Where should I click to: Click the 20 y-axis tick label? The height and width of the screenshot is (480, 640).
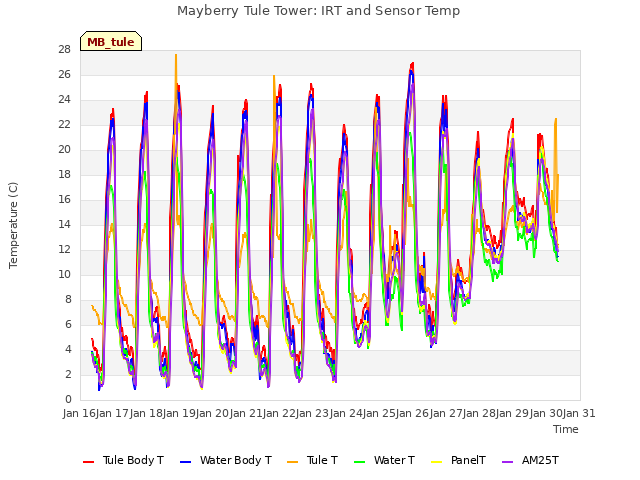[x=64, y=150]
